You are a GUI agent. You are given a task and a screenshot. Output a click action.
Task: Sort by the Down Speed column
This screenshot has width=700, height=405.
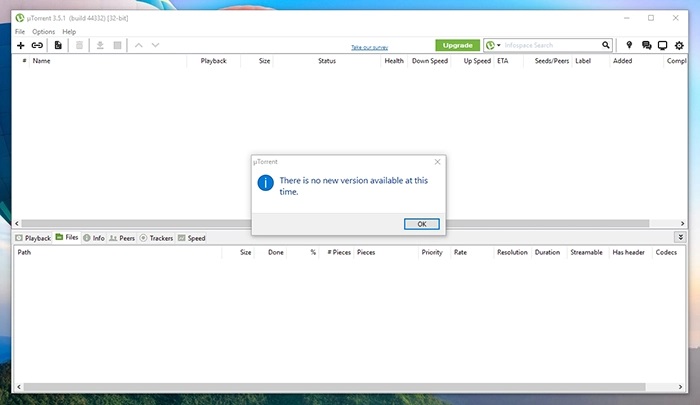tap(429, 61)
